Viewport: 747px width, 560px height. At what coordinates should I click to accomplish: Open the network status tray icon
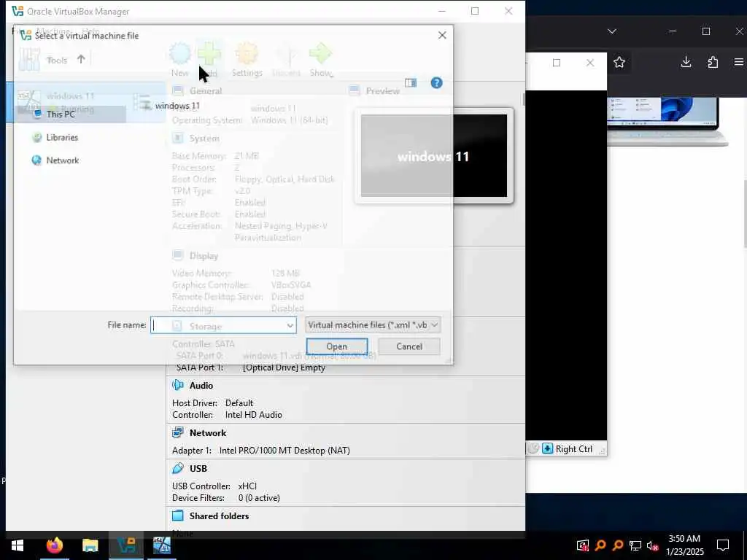tap(635, 545)
